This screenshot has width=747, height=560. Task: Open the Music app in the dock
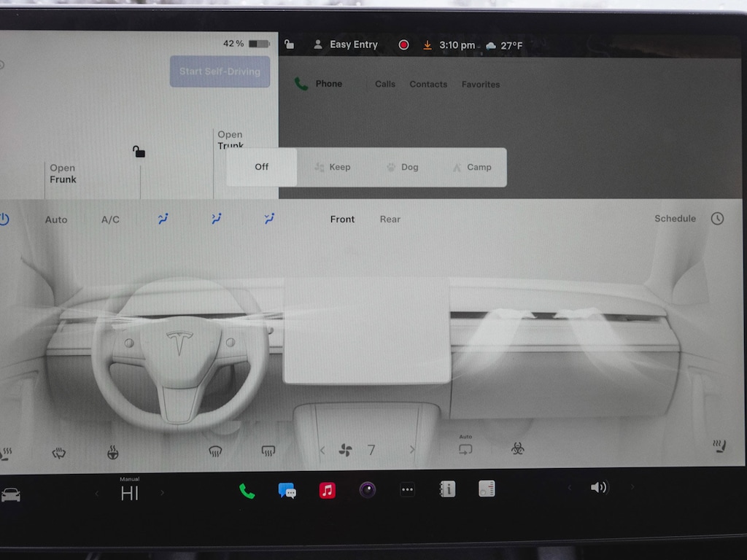[x=328, y=490]
